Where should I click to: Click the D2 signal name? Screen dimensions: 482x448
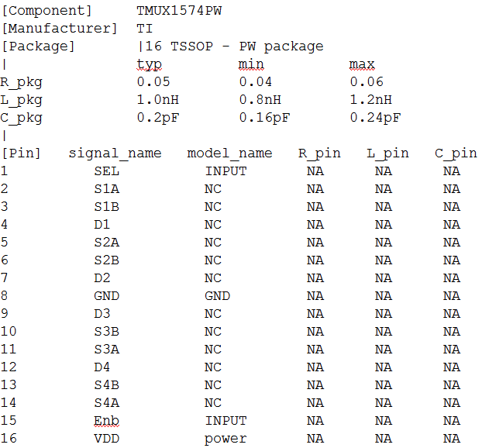pos(103,278)
